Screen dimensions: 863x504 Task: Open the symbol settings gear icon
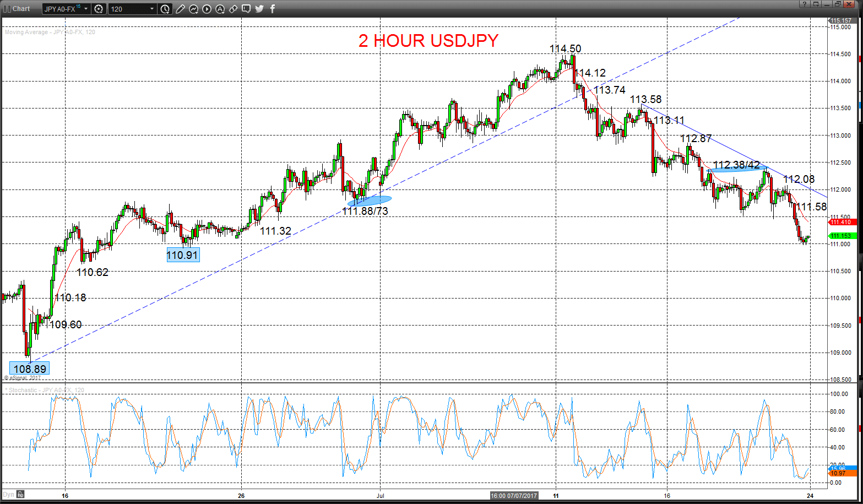click(x=99, y=9)
